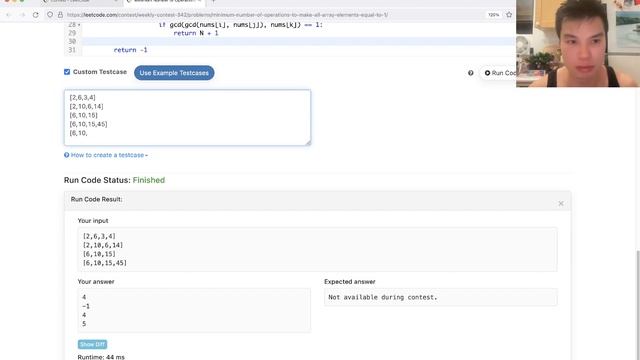Click 'Runtime: 44 ms' text
Image resolution: width=640 pixels, height=360 pixels.
[101, 357]
